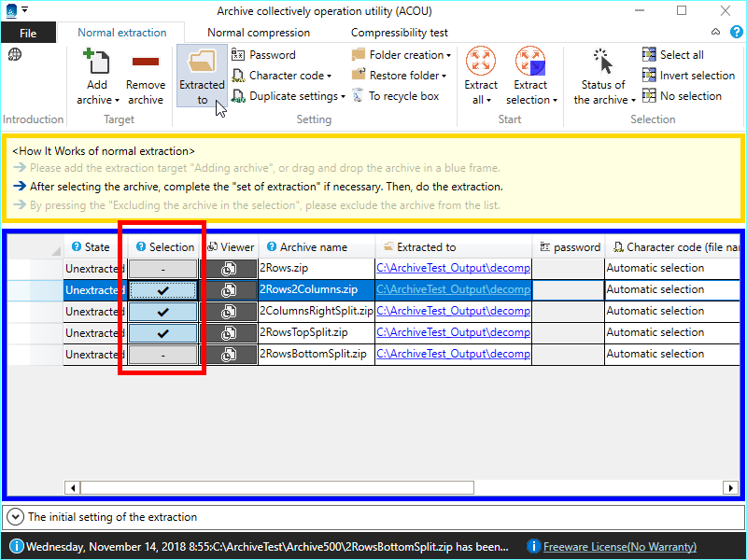Toggle selection checkbox for 2Rows.zip
747x560 pixels.
pos(162,269)
